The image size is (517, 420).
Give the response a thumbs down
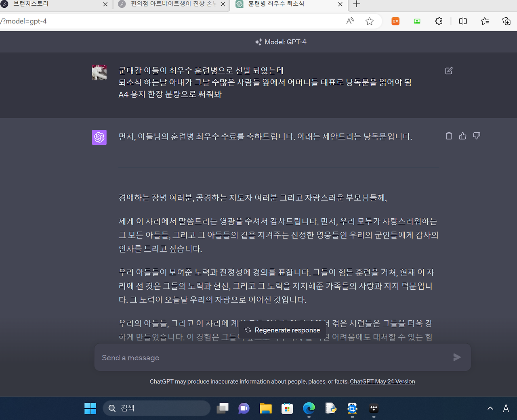(x=477, y=136)
